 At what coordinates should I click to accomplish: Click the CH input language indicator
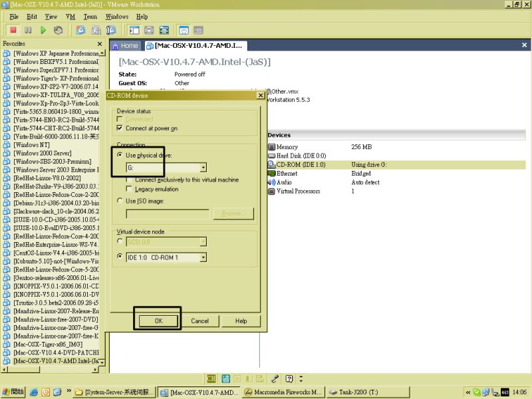pyautogui.click(x=211, y=378)
